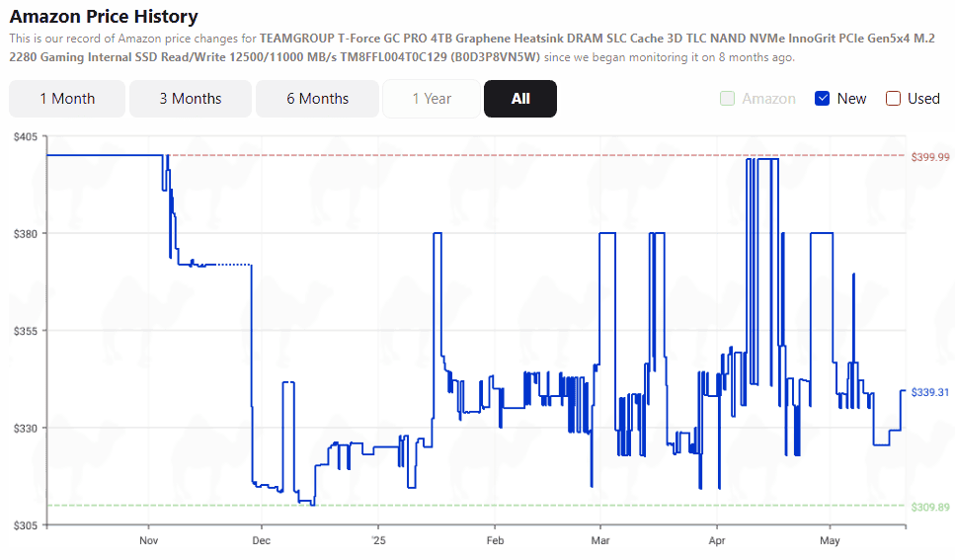Uncheck the New price checkbox
This screenshot has width=955, height=560.
(822, 99)
